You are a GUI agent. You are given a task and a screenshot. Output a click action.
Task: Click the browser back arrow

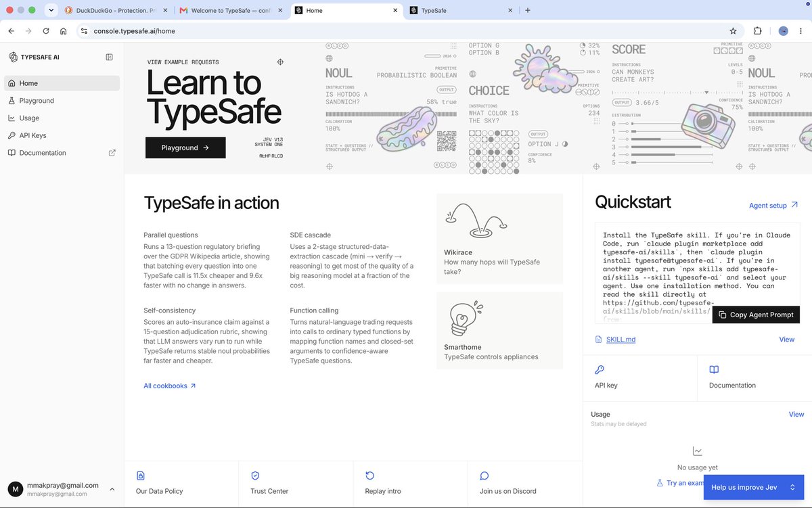12,30
